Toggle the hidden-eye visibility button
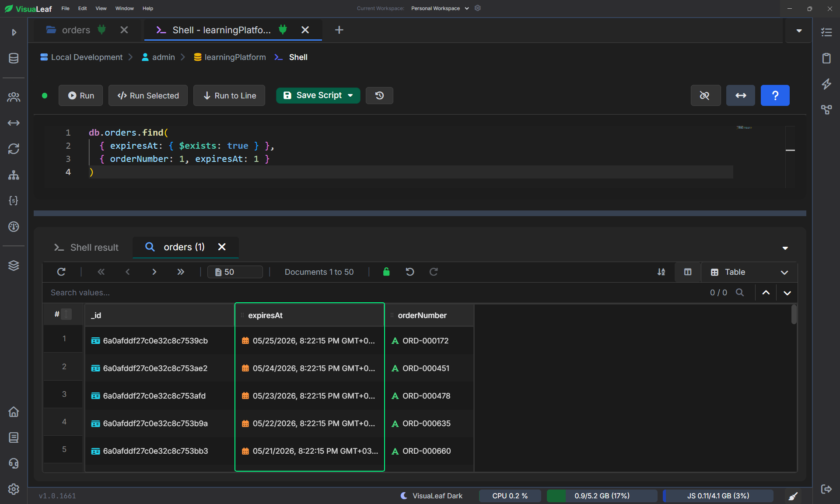840x504 pixels. pyautogui.click(x=705, y=95)
